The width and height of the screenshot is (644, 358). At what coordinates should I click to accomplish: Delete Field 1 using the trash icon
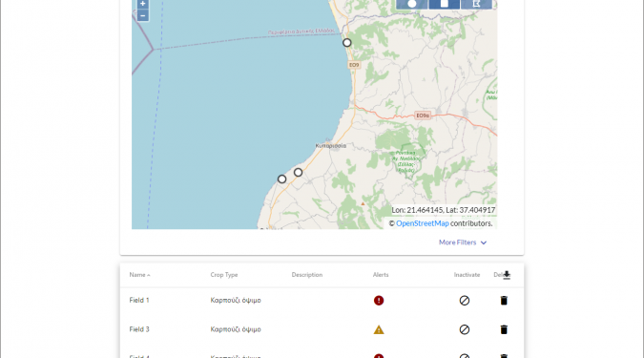click(x=504, y=301)
